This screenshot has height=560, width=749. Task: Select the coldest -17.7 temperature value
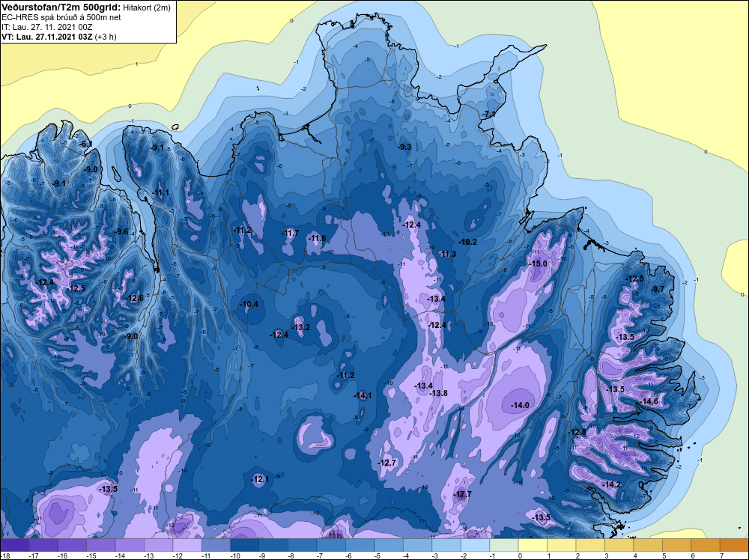click(x=462, y=494)
